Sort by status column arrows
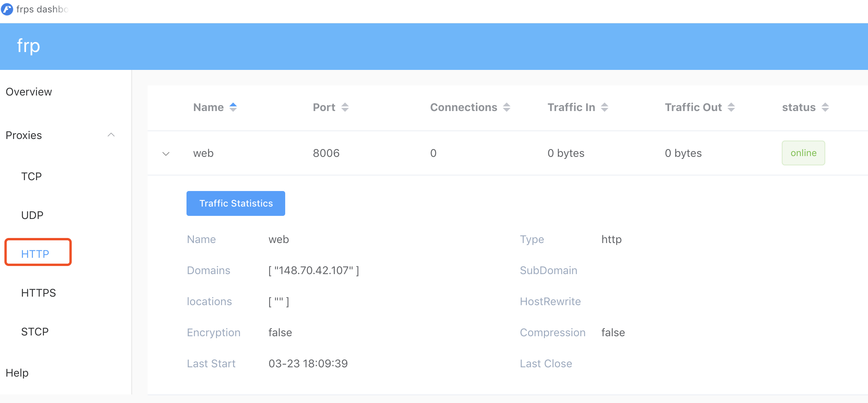The height and width of the screenshot is (403, 868). [x=825, y=107]
